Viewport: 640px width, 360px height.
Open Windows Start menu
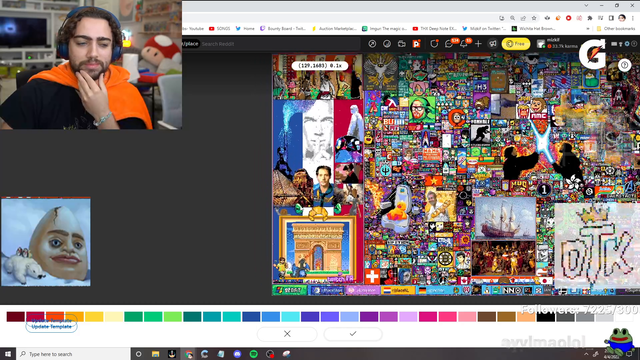pos(8,354)
